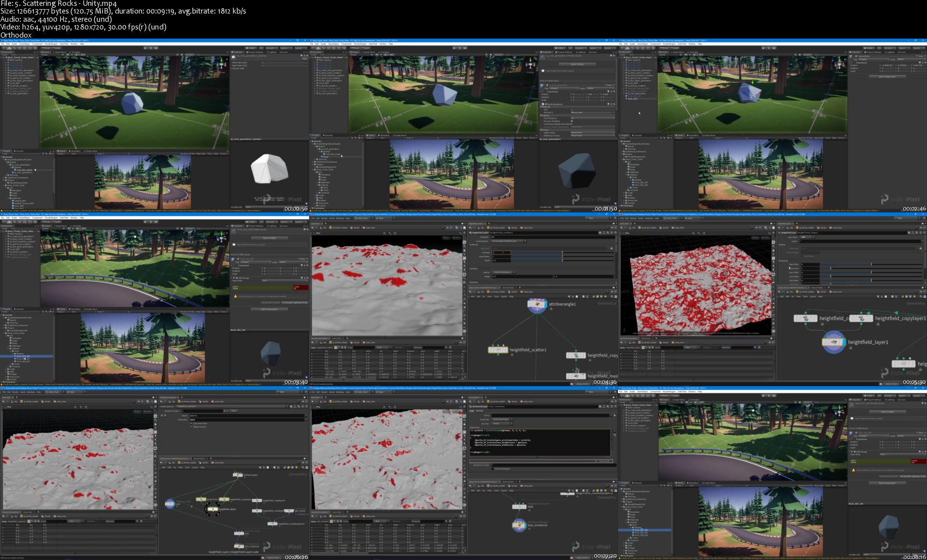
Task: Toggle attribwrangle1 blue display flag in 00:04:36 frame
Action: tap(545, 304)
